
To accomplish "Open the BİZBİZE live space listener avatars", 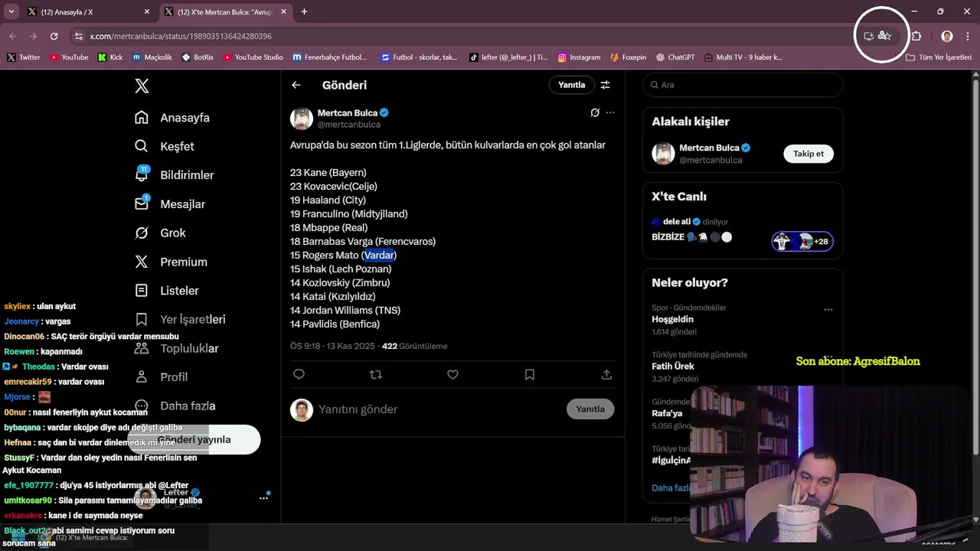I will pyautogui.click(x=802, y=241).
